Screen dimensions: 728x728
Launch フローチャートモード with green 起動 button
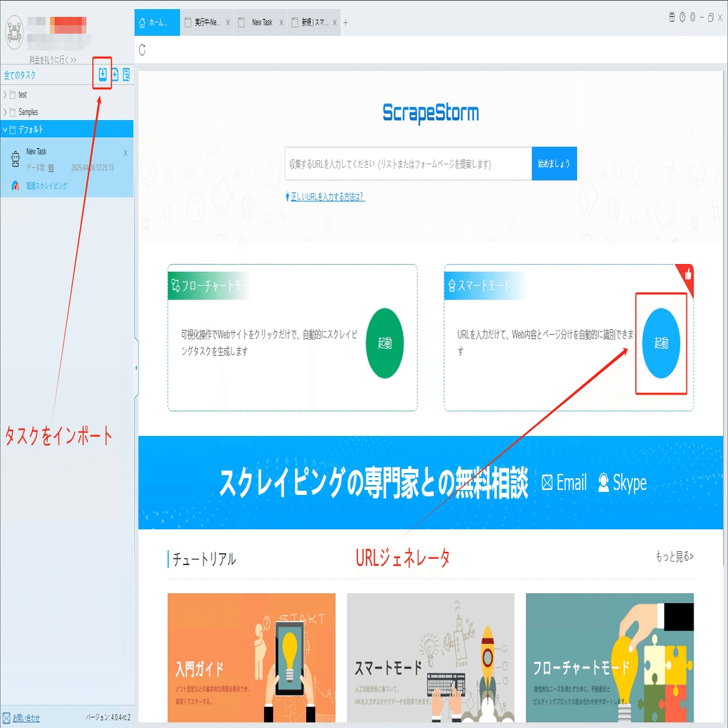[385, 343]
